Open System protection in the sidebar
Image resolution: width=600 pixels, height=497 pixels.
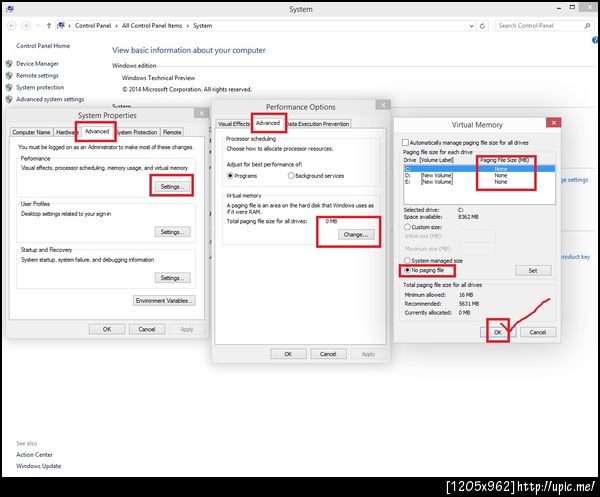[x=40, y=87]
